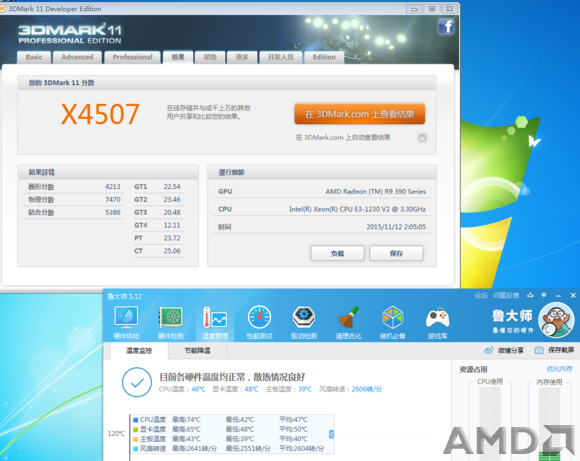Click the GT4 12.11 result row
This screenshot has height=461, width=580.
coord(158,225)
